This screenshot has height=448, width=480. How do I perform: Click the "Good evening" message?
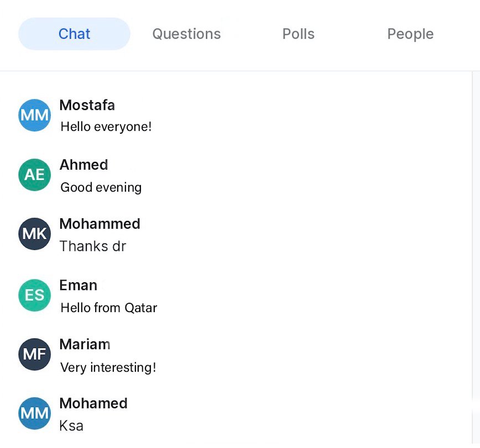(x=101, y=188)
